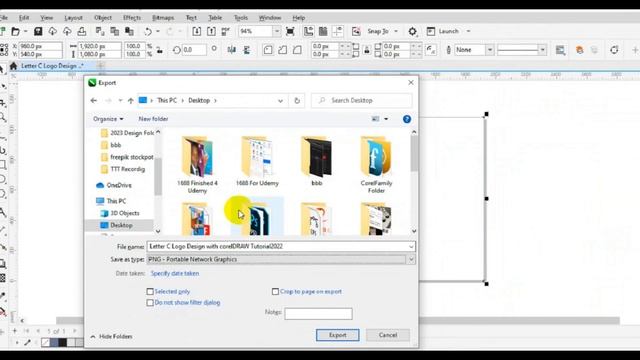This screenshot has height=360, width=640.
Task: Click the Export icon in toolbar
Action: point(211,31)
